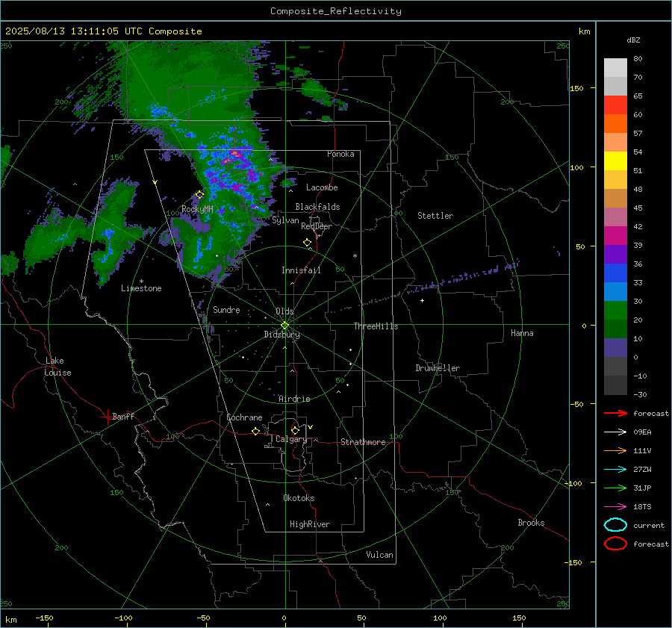The image size is (672, 628).
Task: Click the white plus marker below Stettler
Action: point(422,300)
